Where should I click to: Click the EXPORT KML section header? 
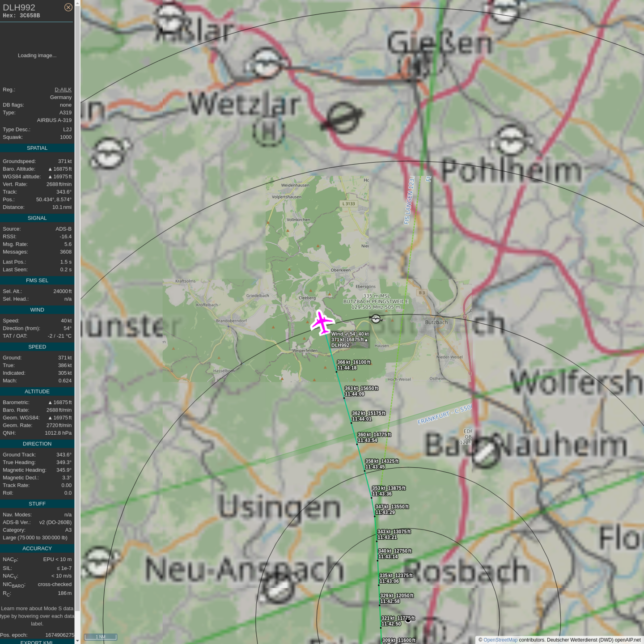click(37, 642)
